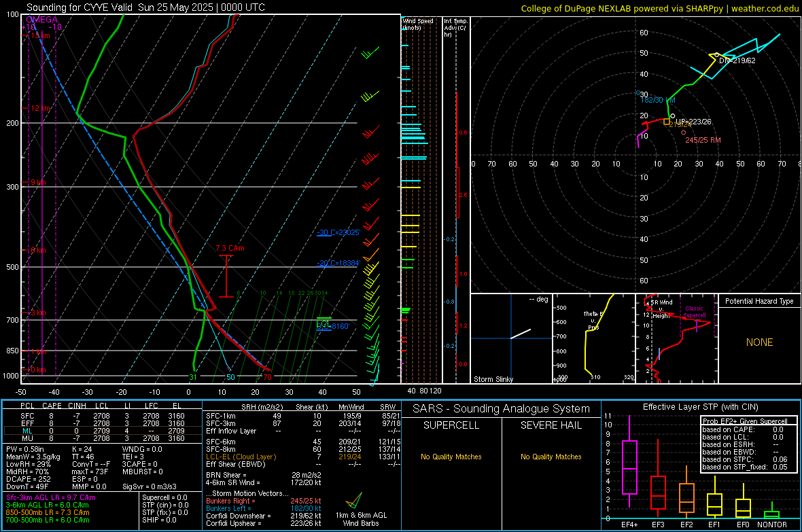This screenshot has height=532, width=802.
Task: Click 'Sfc-3km AGL LR = 9.7 C/km'
Action: click(51, 497)
